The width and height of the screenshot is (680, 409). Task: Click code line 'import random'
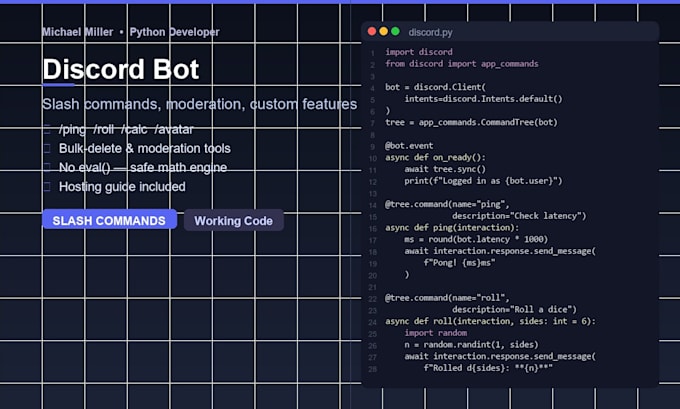pyautogui.click(x=435, y=333)
